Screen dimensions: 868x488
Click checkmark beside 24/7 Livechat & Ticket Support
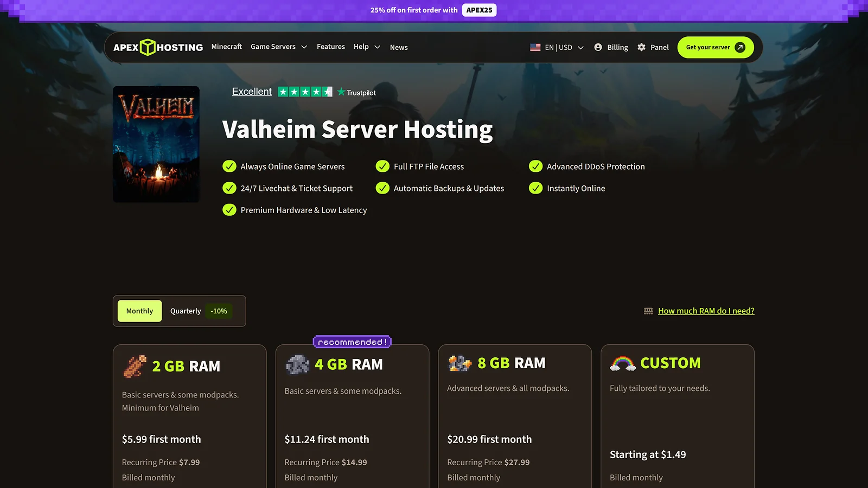[x=229, y=188]
